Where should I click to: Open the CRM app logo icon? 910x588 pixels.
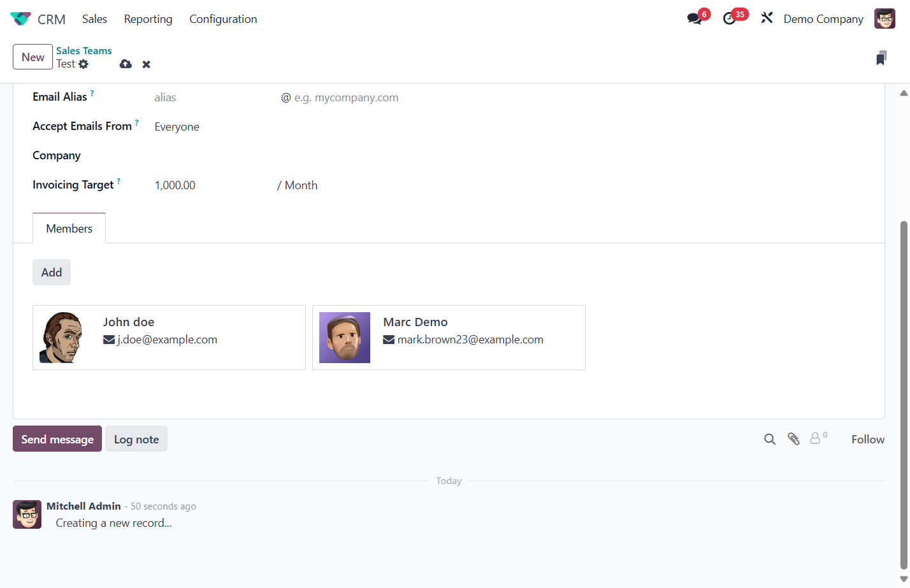(20, 19)
